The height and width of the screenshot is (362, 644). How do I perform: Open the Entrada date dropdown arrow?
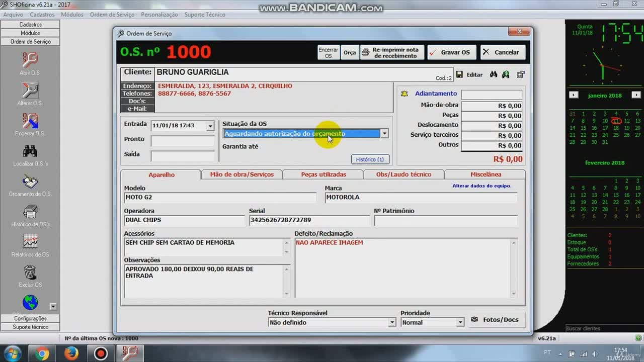210,126
